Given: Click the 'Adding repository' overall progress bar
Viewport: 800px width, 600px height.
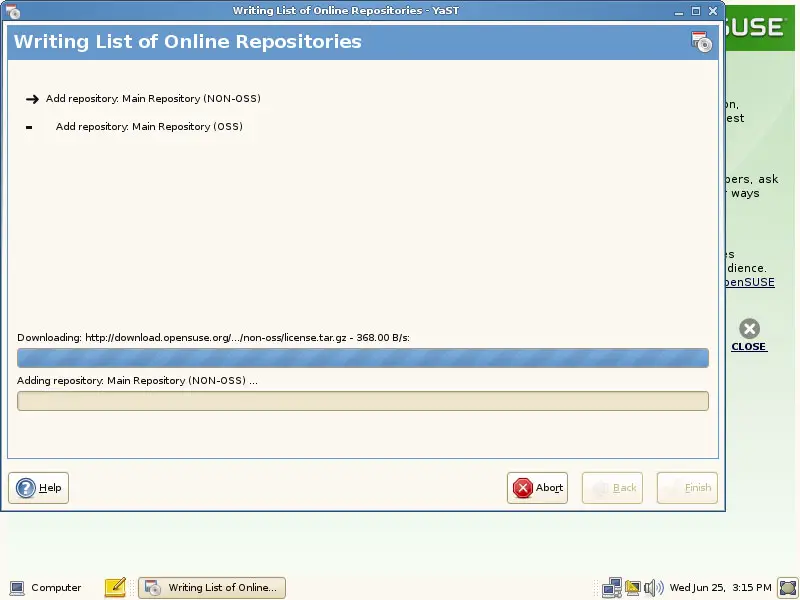Looking at the screenshot, I should tap(363, 401).
